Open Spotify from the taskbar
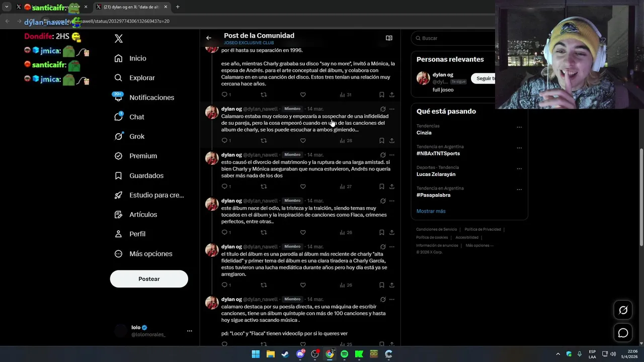This screenshot has width=644, height=362. [x=344, y=354]
